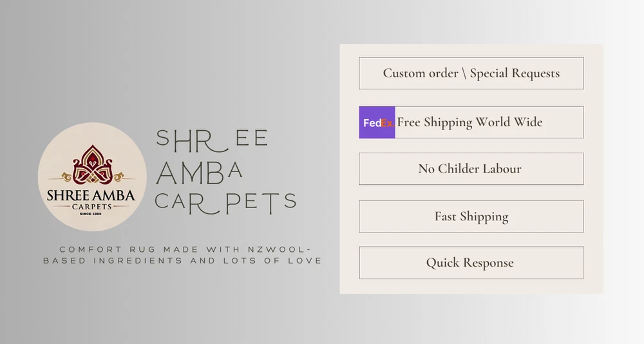
Task: Click the word "Special Requests" in the top box
Action: point(515,73)
